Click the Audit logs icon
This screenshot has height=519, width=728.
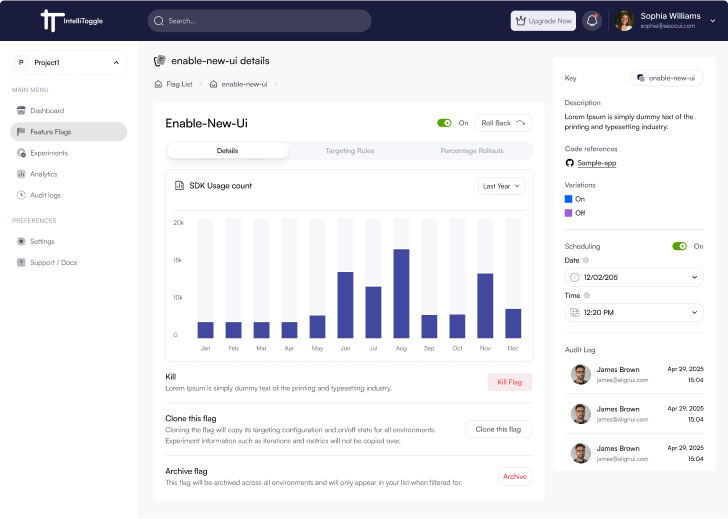click(21, 195)
